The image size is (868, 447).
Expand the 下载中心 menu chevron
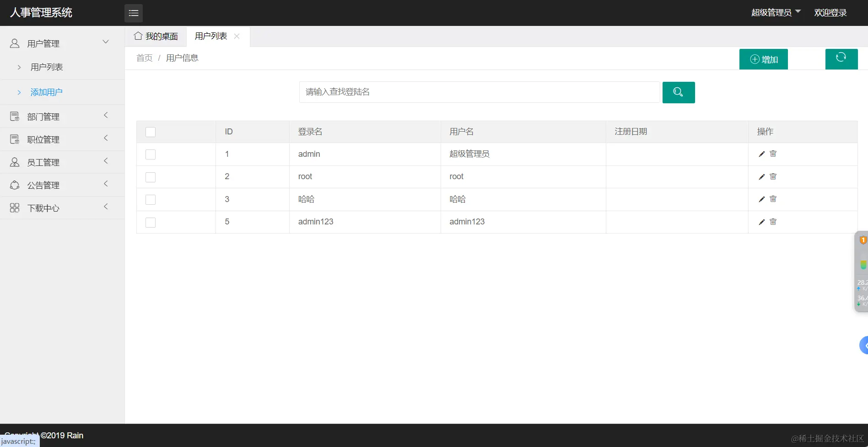tap(106, 207)
